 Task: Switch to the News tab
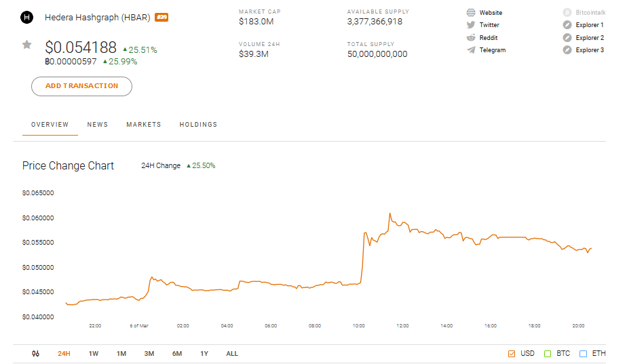(97, 125)
